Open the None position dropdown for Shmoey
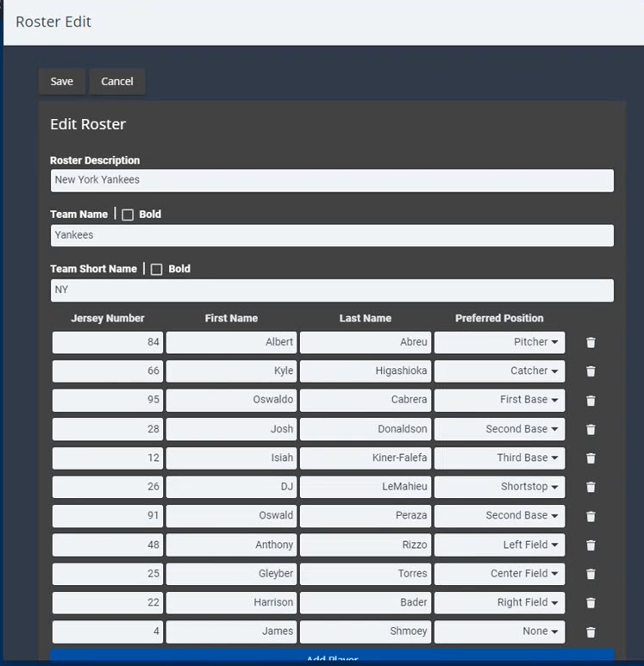This screenshot has height=666, width=644. tap(499, 632)
